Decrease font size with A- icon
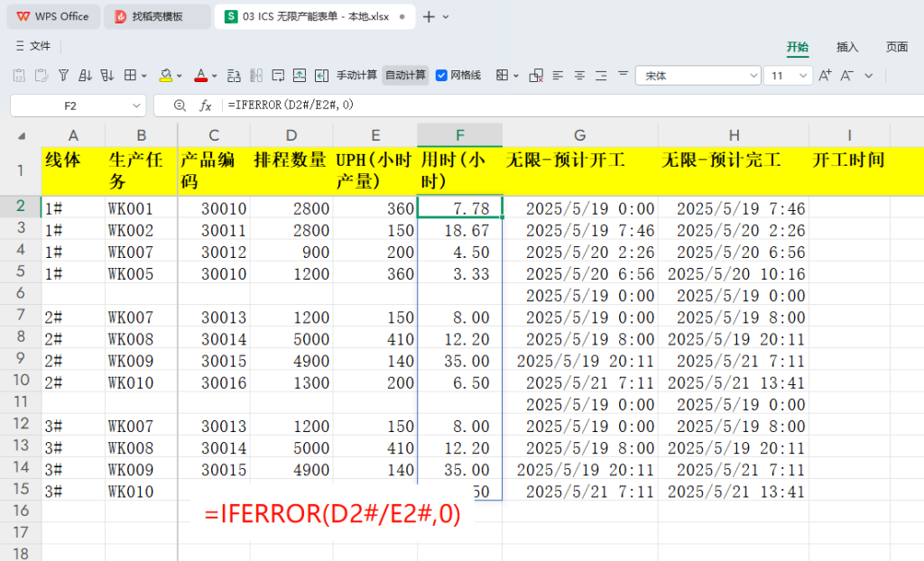Screen dimensions: 924x561 tap(846, 76)
